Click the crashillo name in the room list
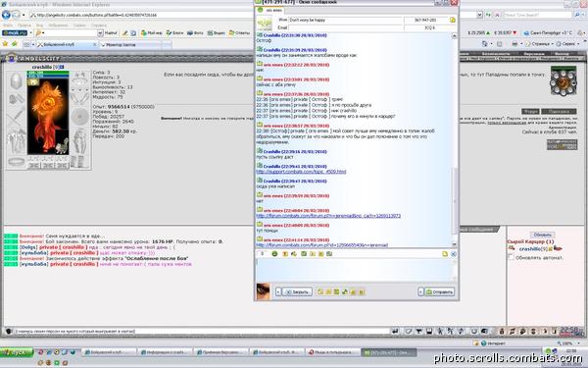Screen dimensions: 588x368 [529, 248]
